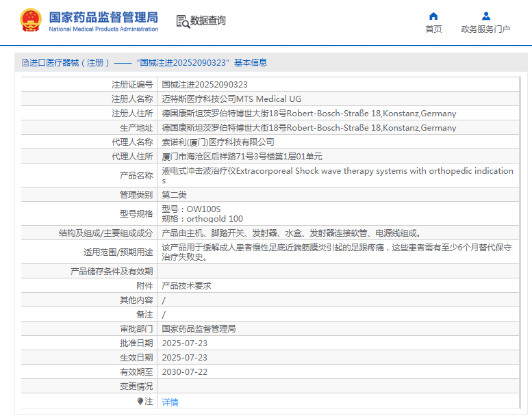Screen dimensions: 532x418
Task: Select 适用范围 intended use description
Action: coord(337,252)
